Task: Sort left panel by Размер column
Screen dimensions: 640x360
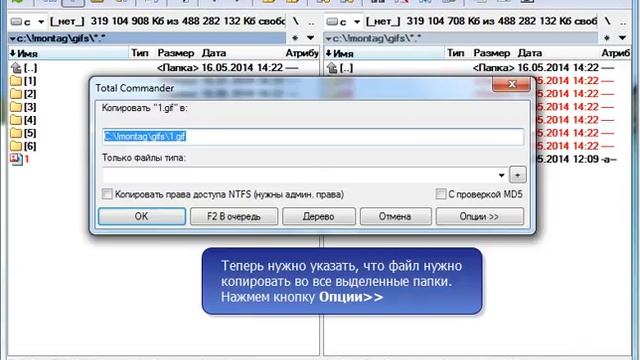Action: [176, 53]
